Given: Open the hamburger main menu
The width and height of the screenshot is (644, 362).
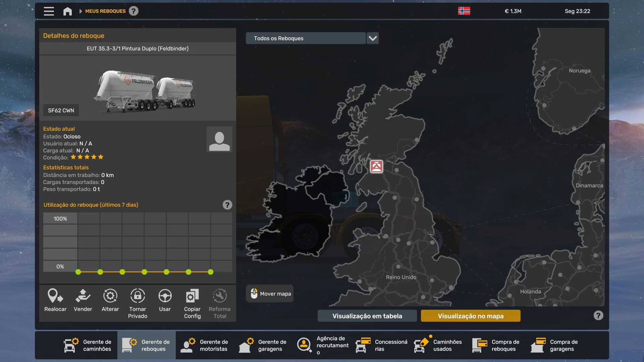Looking at the screenshot, I should pos(49,11).
